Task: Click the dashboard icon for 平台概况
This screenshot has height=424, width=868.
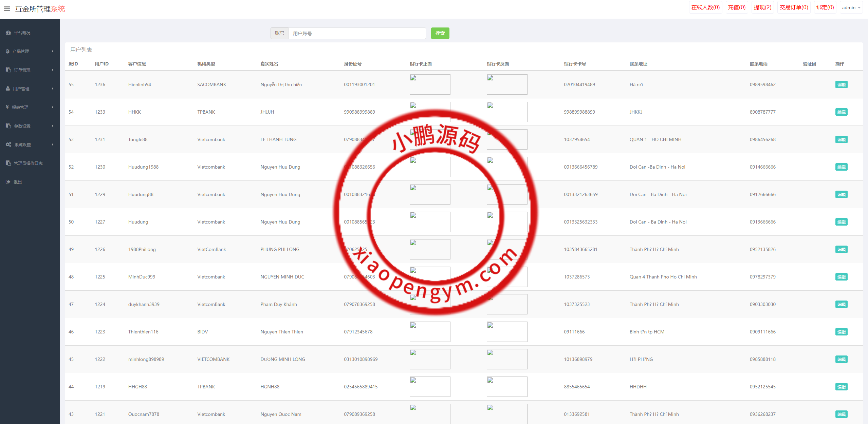Action: 8,33
